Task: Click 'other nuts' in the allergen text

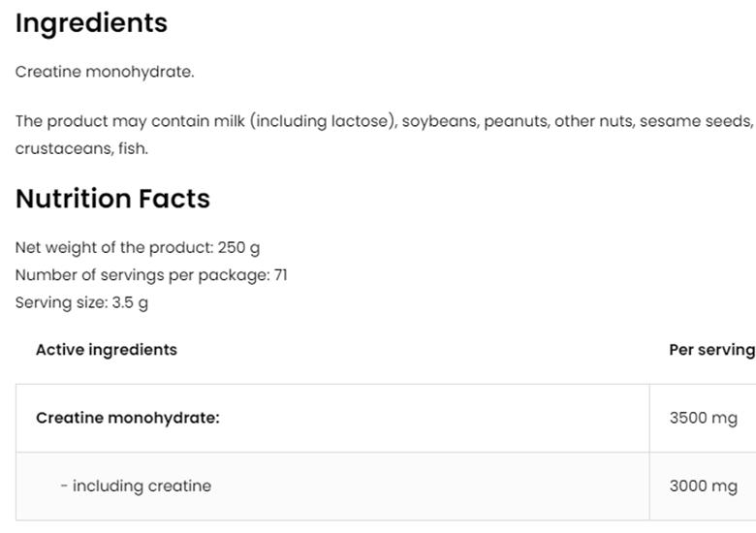Action: pyautogui.click(x=591, y=121)
